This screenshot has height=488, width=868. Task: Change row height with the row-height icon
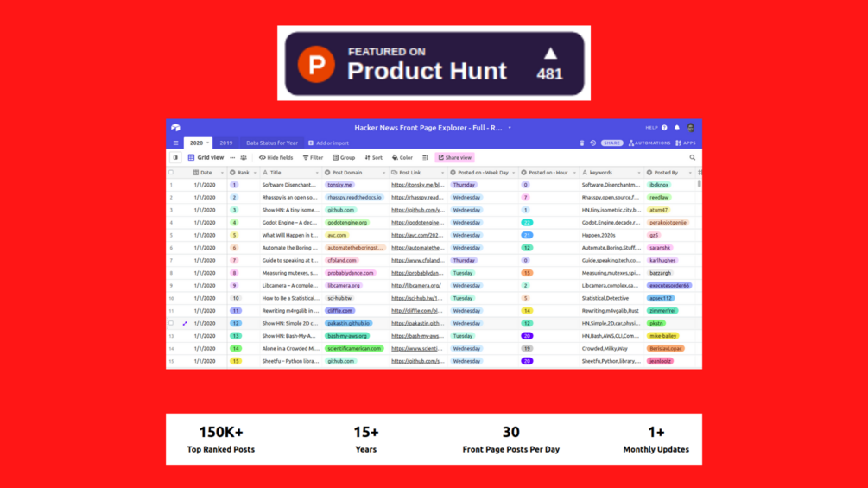425,158
